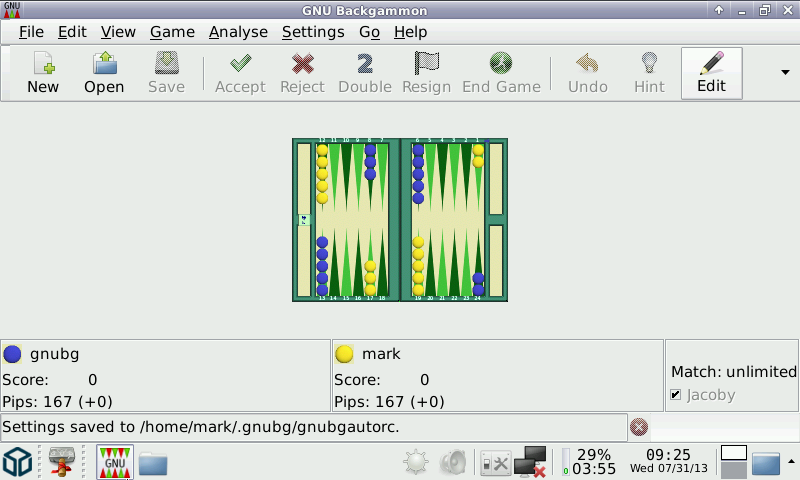This screenshot has width=800, height=480.
Task: Dismiss the status message with the red X
Action: (x=639, y=427)
